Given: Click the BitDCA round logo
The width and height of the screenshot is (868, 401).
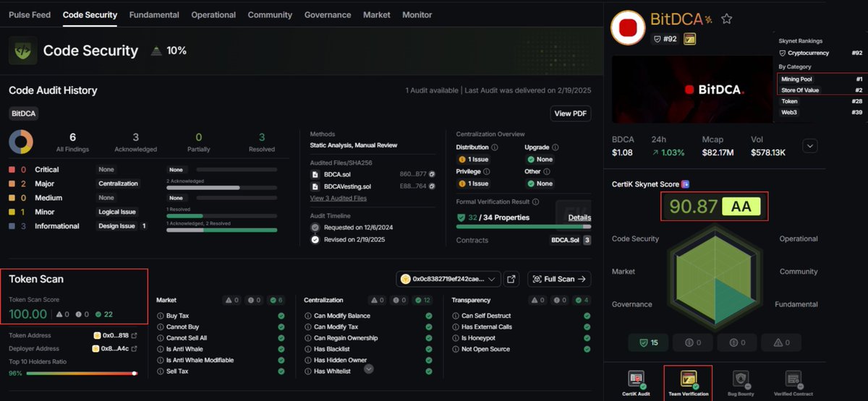Looking at the screenshot, I should click(x=628, y=27).
